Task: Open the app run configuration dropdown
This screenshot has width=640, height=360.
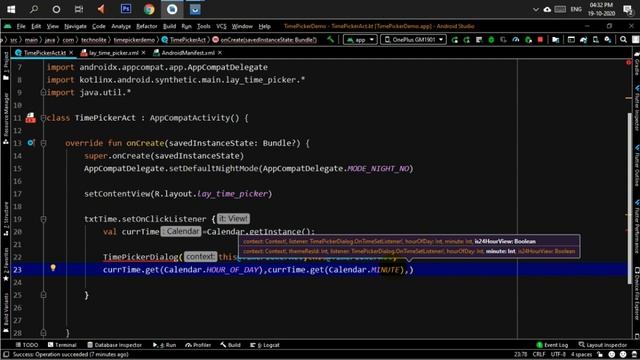Action: [360, 40]
